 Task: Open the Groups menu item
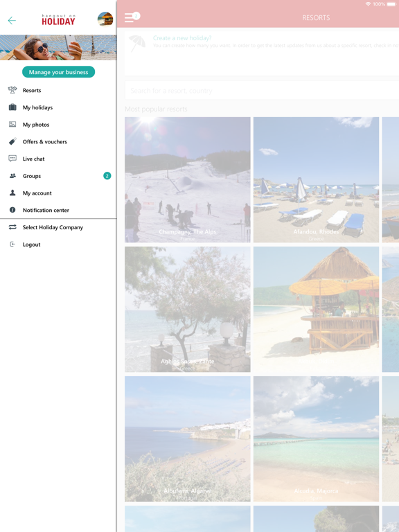32,176
